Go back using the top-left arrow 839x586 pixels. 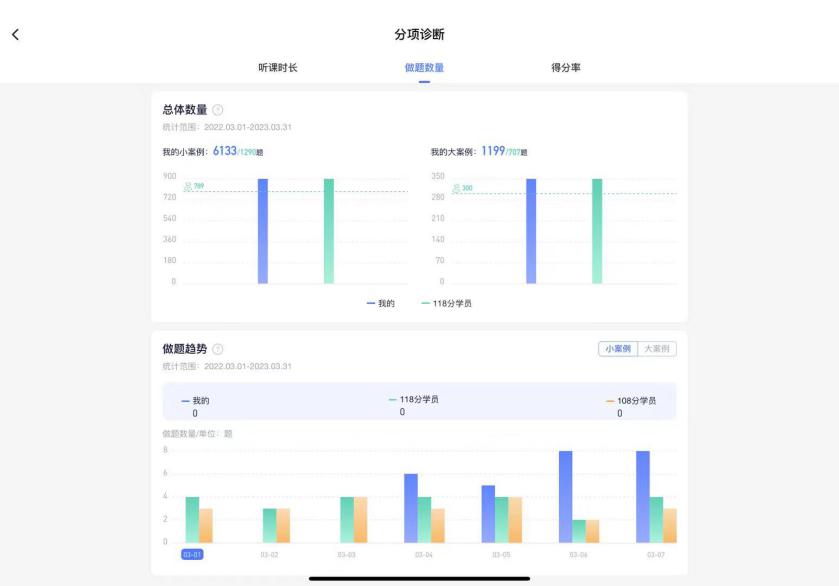(x=15, y=35)
